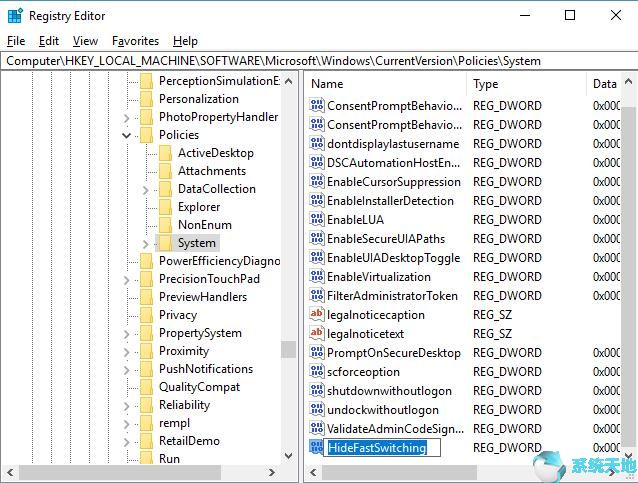Open the Favorites menu
The height and width of the screenshot is (483, 638).
click(135, 41)
